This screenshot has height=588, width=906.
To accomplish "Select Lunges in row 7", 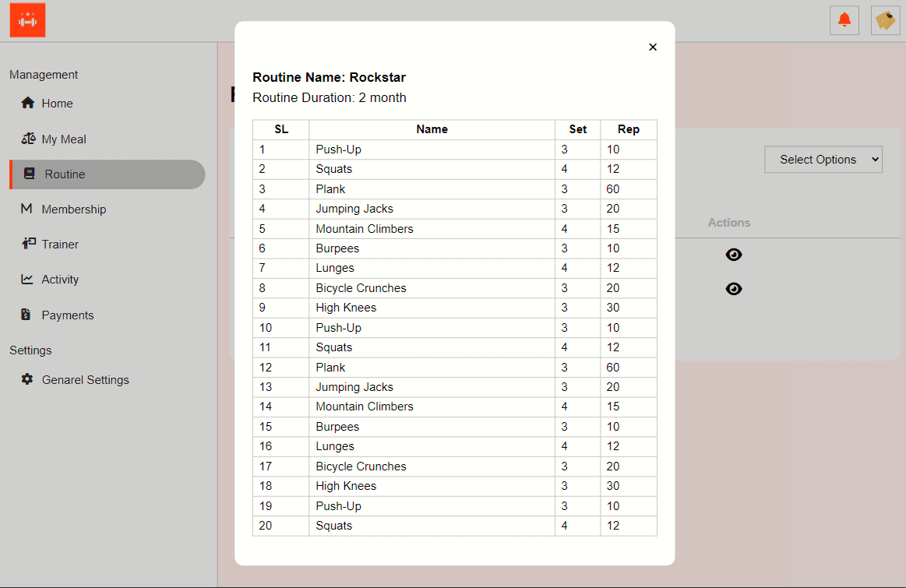I will coord(335,268).
